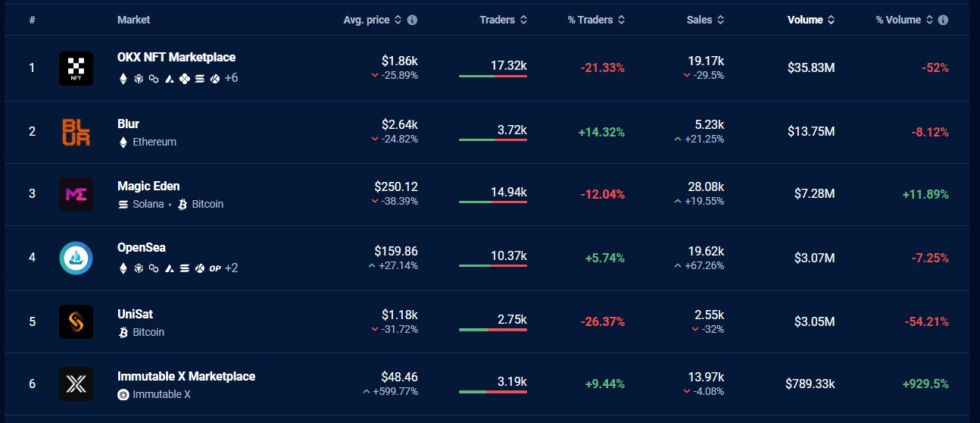
Task: Sort the table by Sales
Action: tap(705, 20)
